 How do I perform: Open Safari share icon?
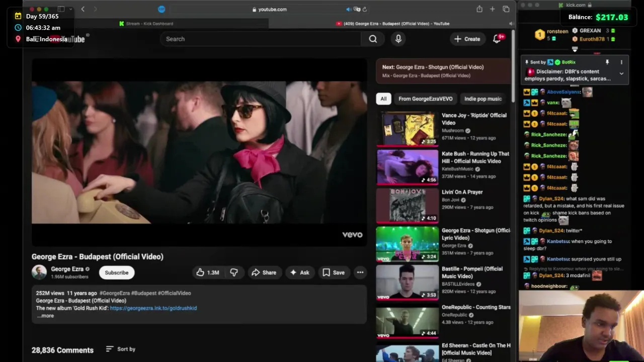click(479, 9)
